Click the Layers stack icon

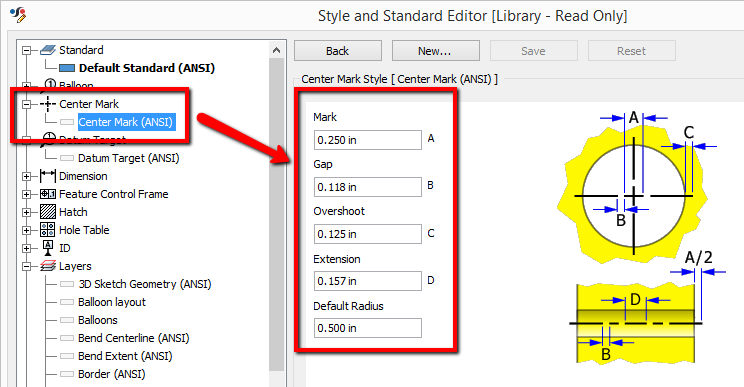pos(48,266)
